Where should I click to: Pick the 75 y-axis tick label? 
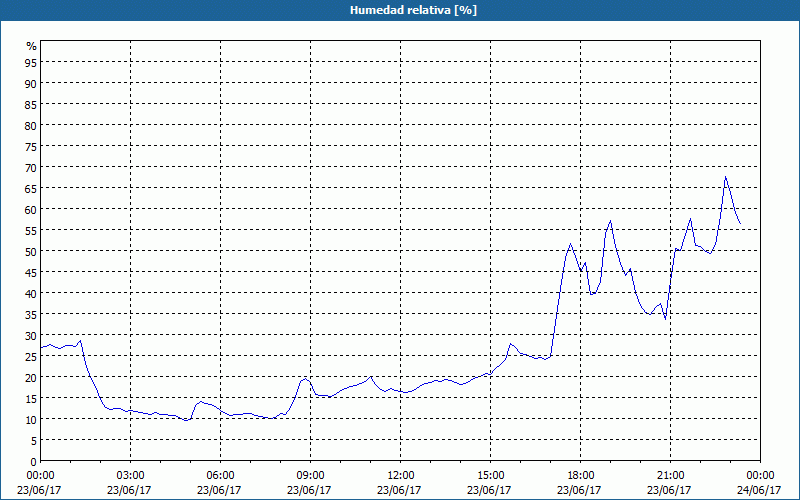point(31,146)
